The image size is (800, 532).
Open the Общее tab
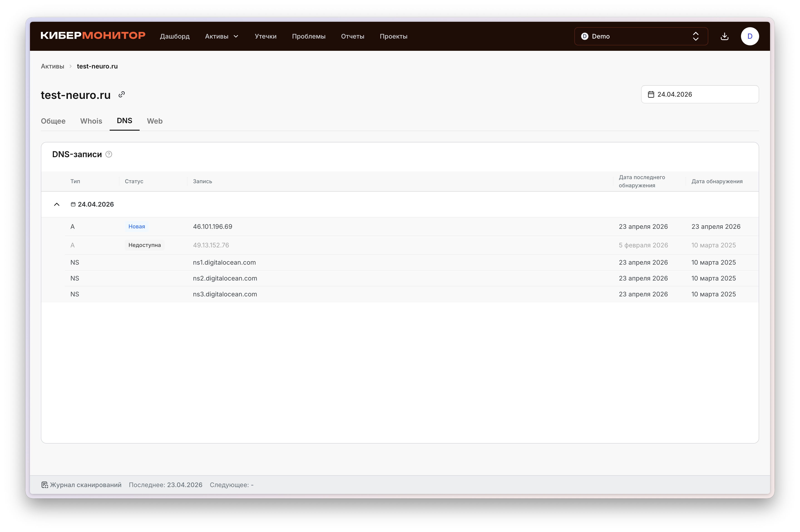pos(53,121)
